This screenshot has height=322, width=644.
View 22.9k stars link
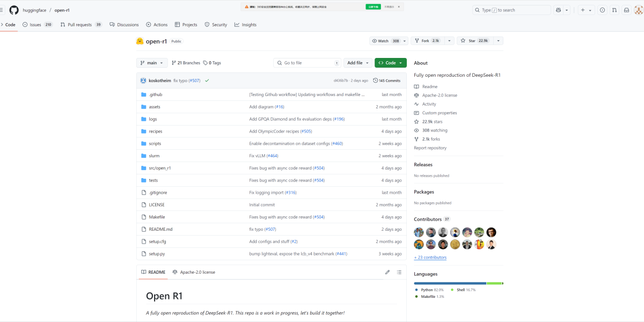pyautogui.click(x=428, y=122)
